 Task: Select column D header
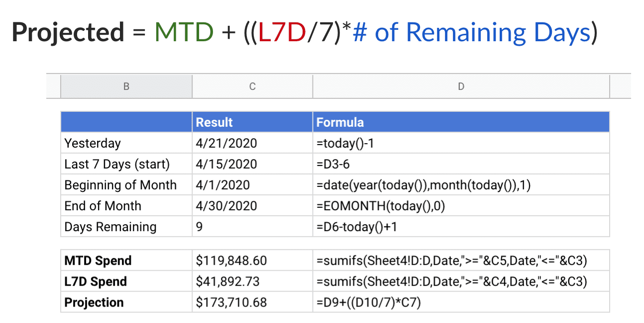[x=461, y=86]
